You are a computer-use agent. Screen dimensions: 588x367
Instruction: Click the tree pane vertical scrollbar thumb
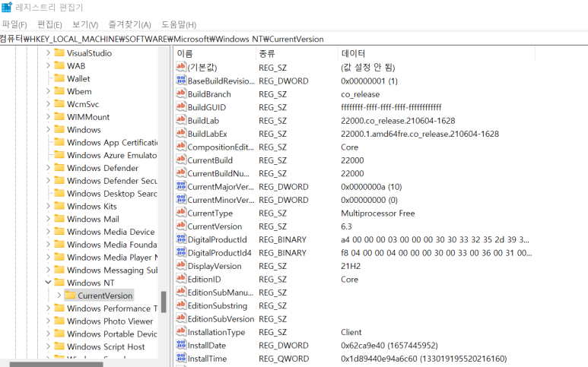(x=164, y=302)
